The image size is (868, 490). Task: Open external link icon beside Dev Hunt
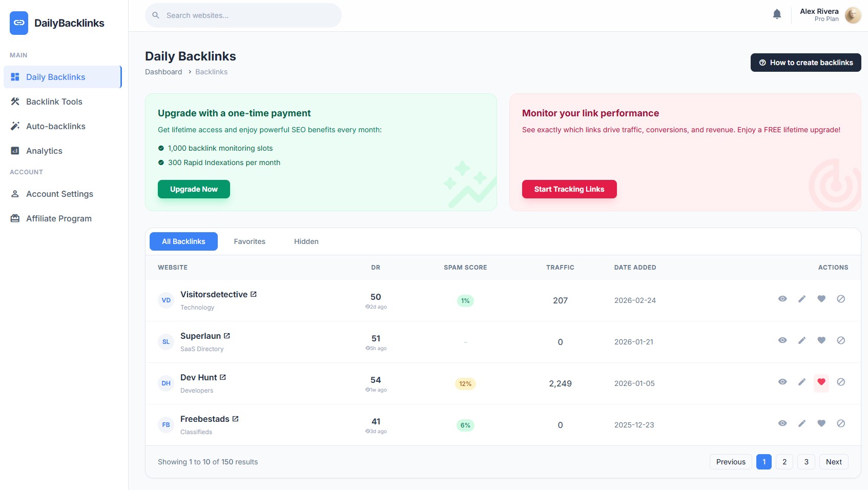223,377
